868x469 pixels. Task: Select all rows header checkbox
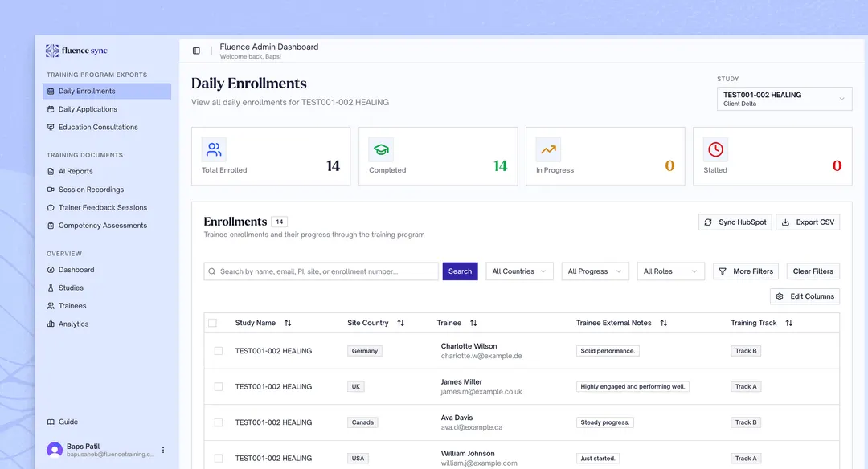point(212,323)
